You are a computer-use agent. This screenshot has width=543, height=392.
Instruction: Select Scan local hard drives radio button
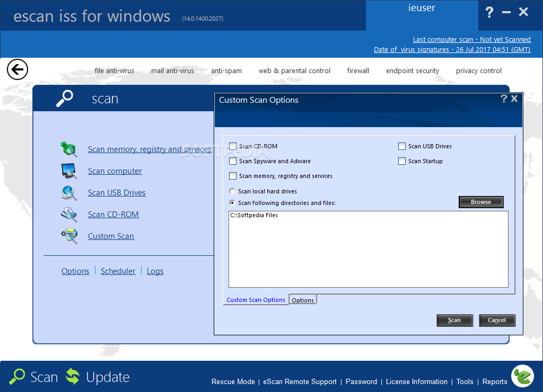click(232, 191)
